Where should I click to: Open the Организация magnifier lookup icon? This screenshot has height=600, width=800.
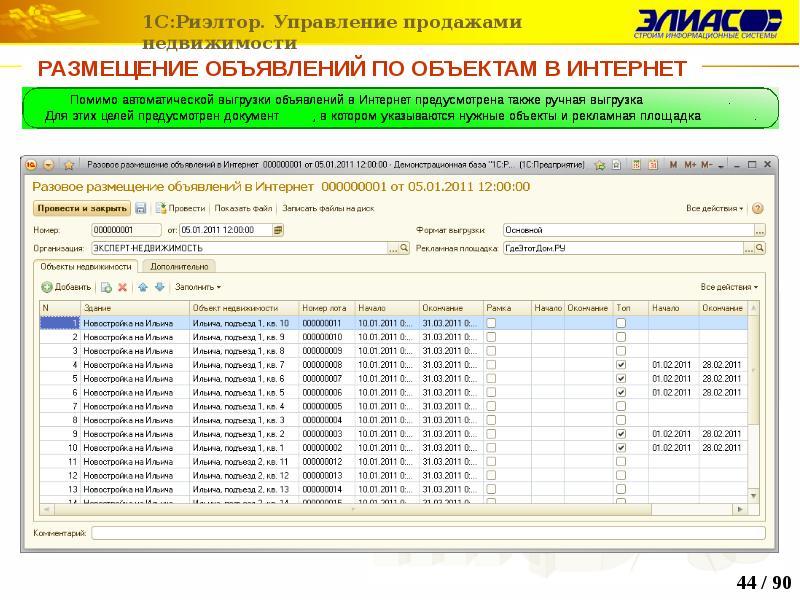coord(404,248)
